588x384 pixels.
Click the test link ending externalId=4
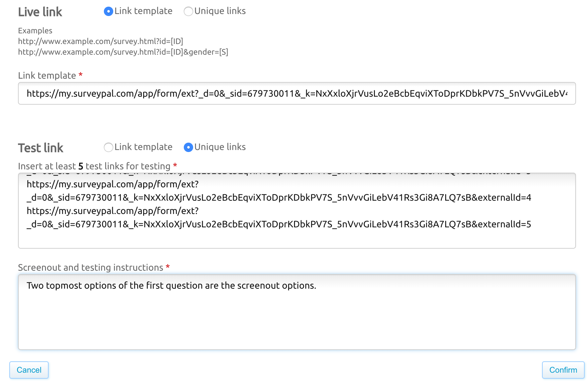pyautogui.click(x=279, y=191)
